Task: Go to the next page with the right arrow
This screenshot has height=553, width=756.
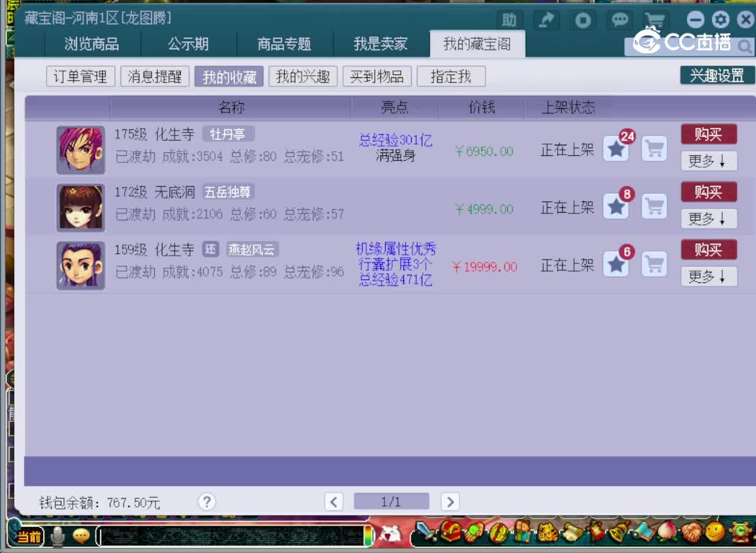Action: click(450, 501)
